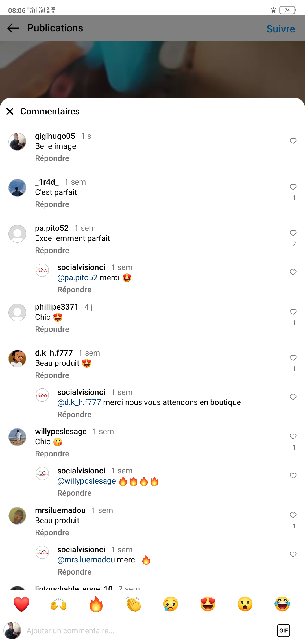The width and height of the screenshot is (305, 644).
Task: Tap the red heart emoji reaction
Action: coord(21,604)
